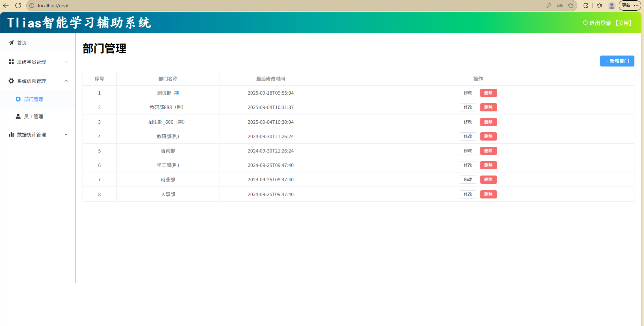Reload the page with refresh icon
This screenshot has width=644, height=326.
point(18,5)
